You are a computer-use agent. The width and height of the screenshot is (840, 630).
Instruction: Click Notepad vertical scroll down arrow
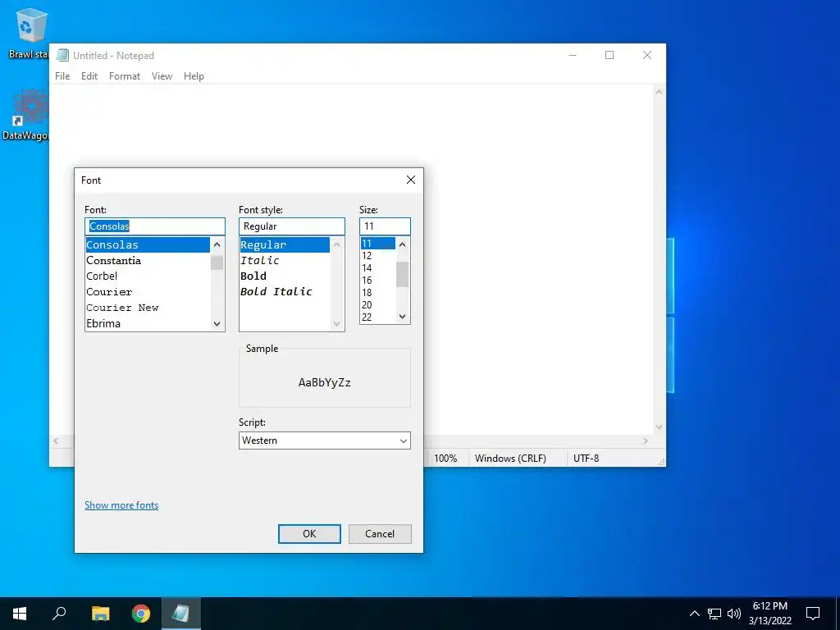pyautogui.click(x=659, y=427)
